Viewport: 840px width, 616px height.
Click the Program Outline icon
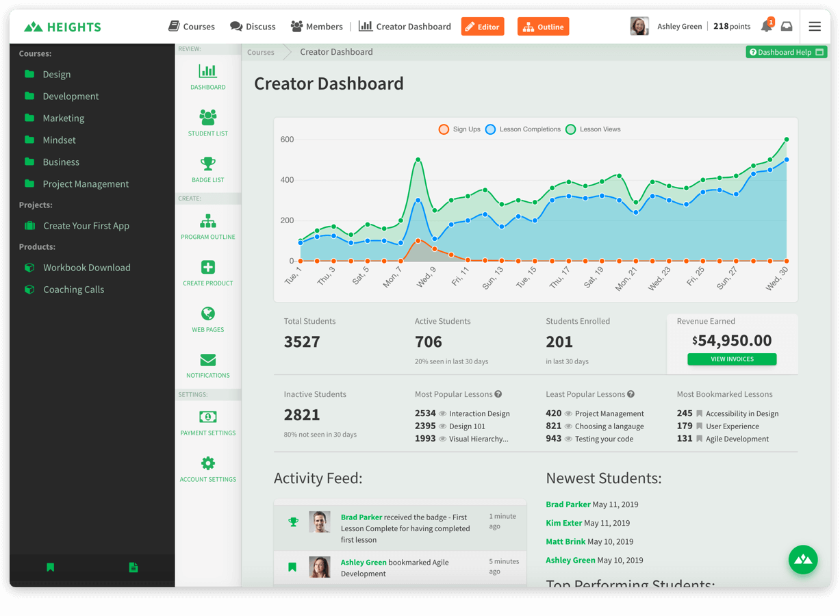[x=207, y=221]
